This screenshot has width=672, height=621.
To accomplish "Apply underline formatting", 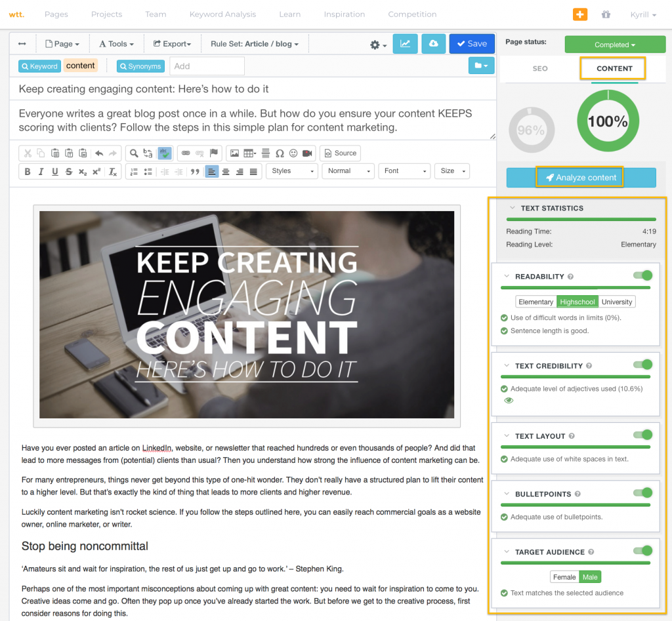I will (55, 172).
